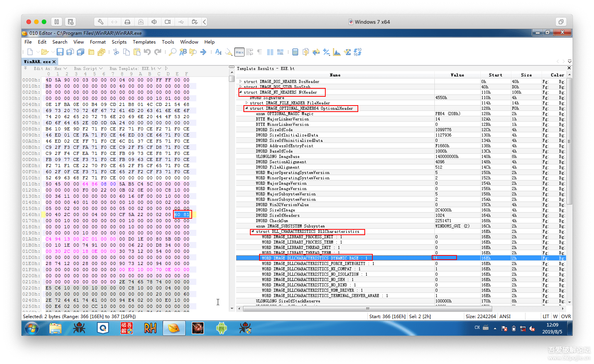Image resolution: width=594 pixels, height=364 pixels.
Task: Open the New file dropdown arrow
Action: tap(38, 52)
